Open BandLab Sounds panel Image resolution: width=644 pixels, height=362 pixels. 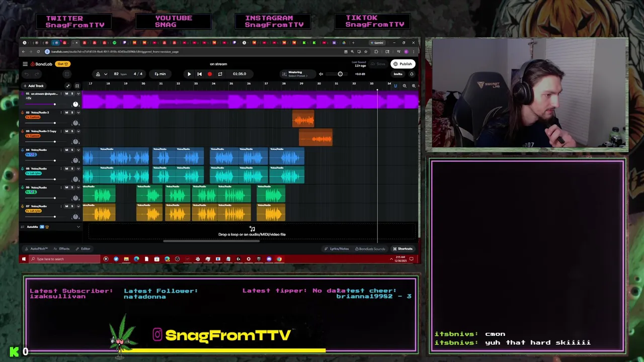pos(370,249)
